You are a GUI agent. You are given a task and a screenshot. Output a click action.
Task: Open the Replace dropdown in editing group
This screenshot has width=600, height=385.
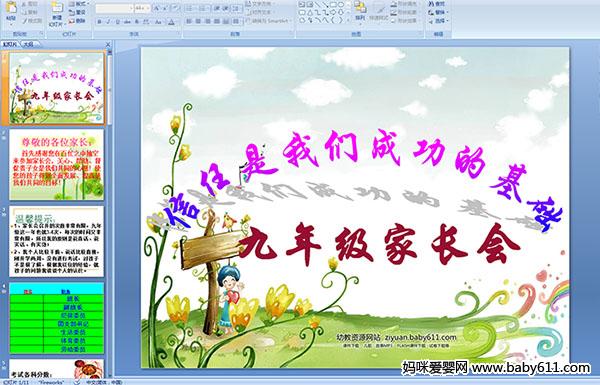439,12
